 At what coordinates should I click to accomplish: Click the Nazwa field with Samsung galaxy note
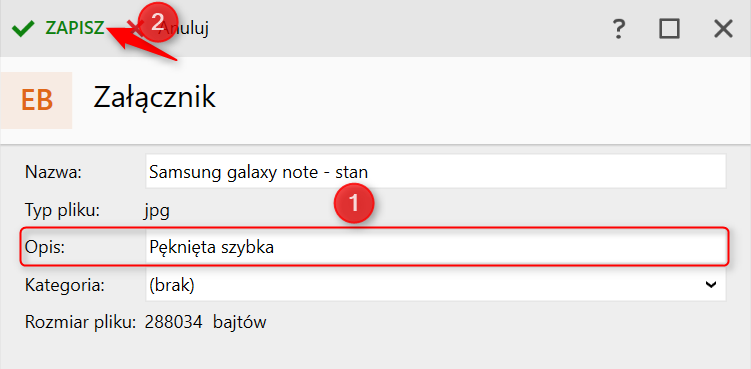435,171
